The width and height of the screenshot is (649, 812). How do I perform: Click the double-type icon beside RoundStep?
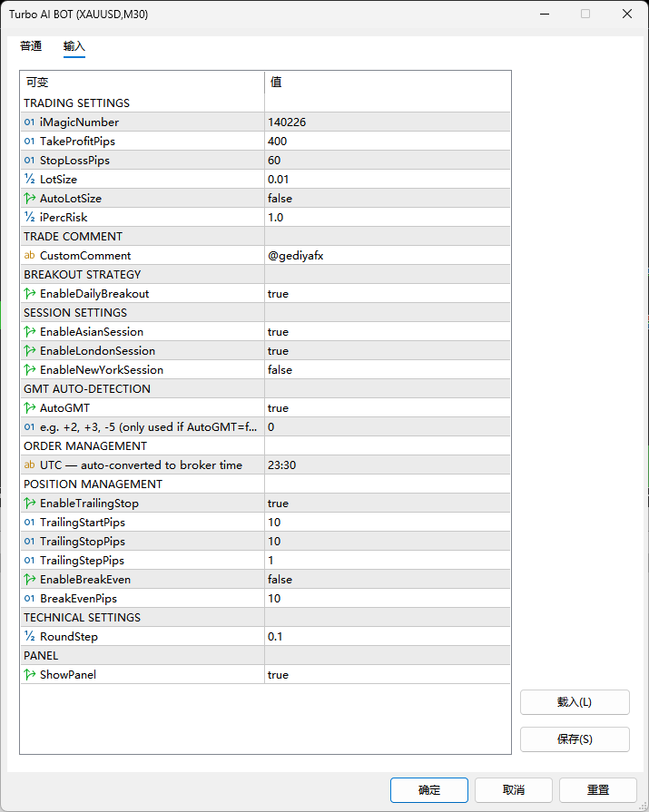tap(30, 637)
